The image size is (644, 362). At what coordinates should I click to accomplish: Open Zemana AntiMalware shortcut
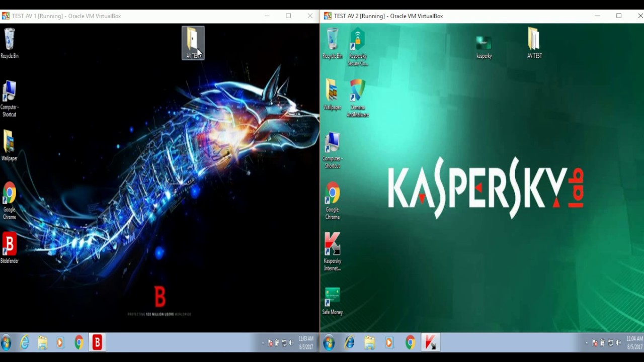(x=358, y=99)
